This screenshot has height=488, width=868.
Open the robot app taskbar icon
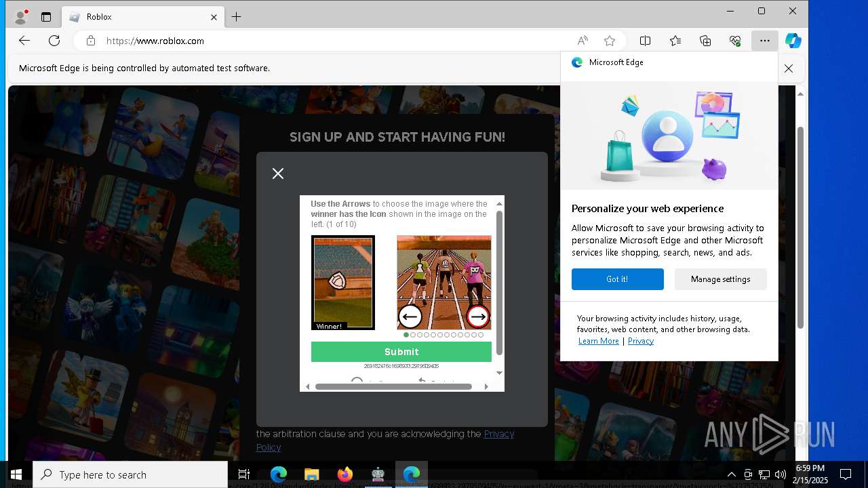[x=378, y=474]
